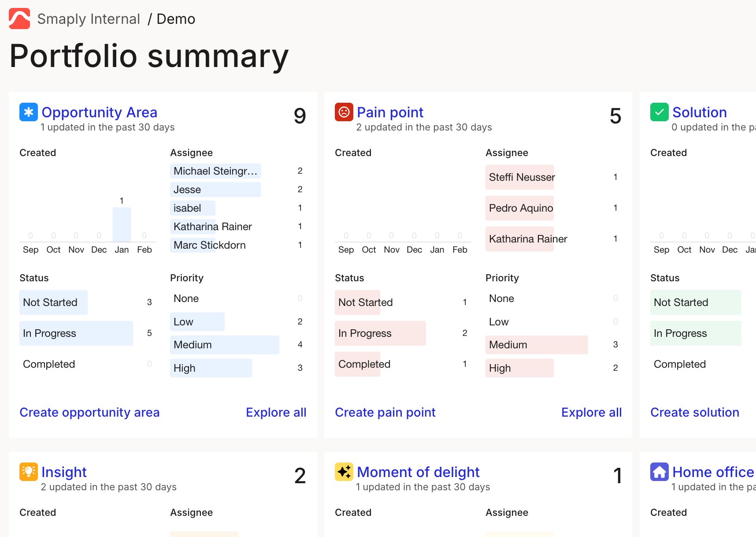Click the red sad-face Pain point icon
The width and height of the screenshot is (756, 537).
pyautogui.click(x=344, y=112)
